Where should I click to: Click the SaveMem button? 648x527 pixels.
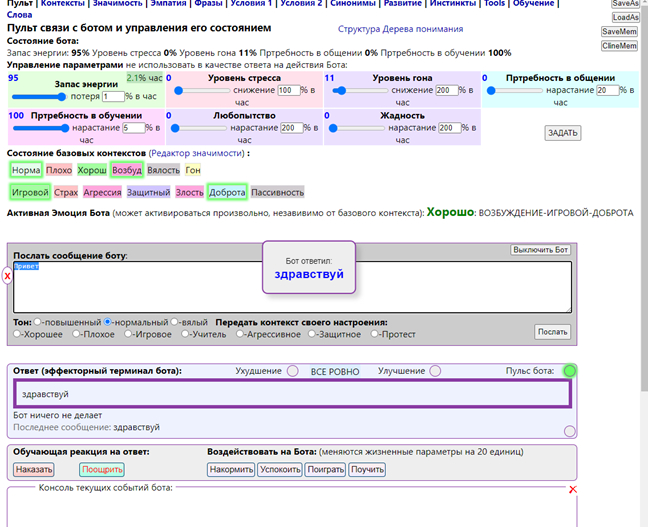(619, 32)
